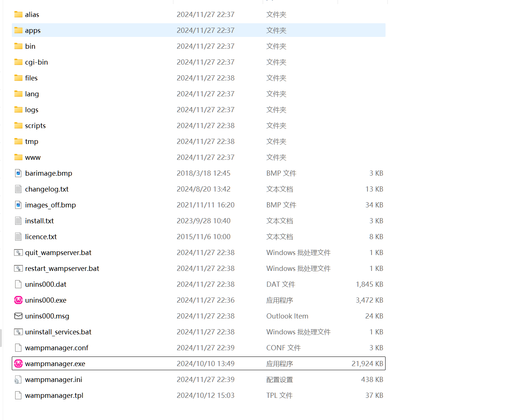
Task: Select the alias folder name
Action: point(32,14)
